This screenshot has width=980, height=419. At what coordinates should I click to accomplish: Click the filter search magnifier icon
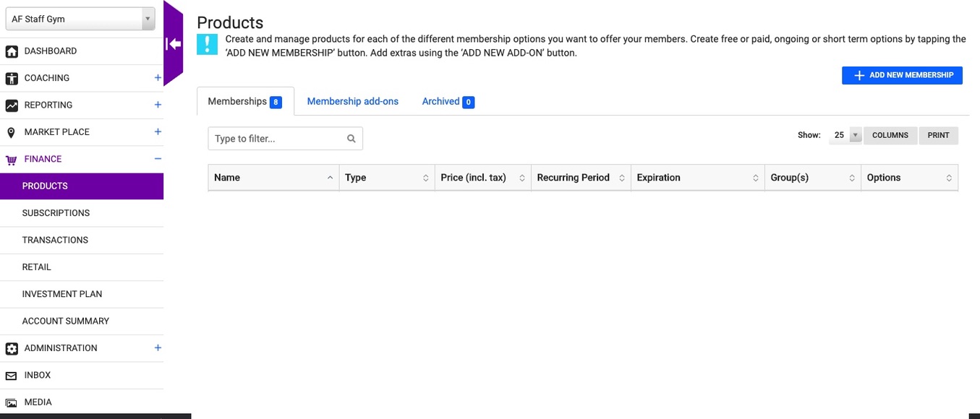click(351, 139)
